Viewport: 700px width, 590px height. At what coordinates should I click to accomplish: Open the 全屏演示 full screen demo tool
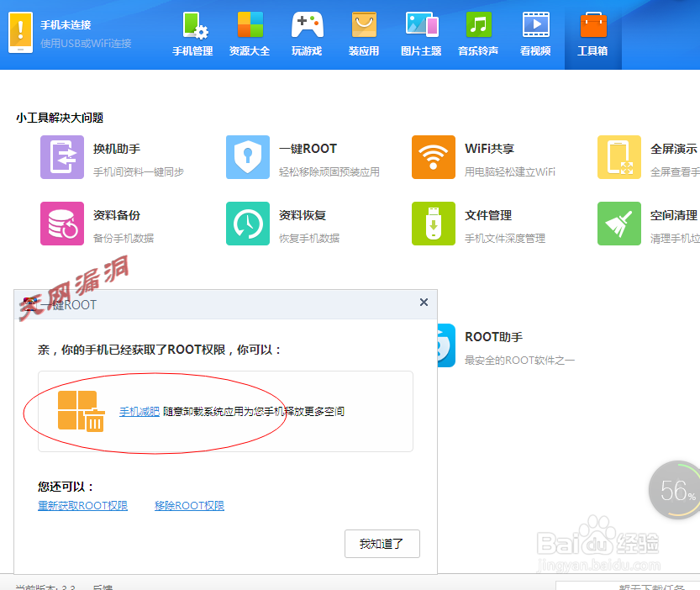point(619,158)
